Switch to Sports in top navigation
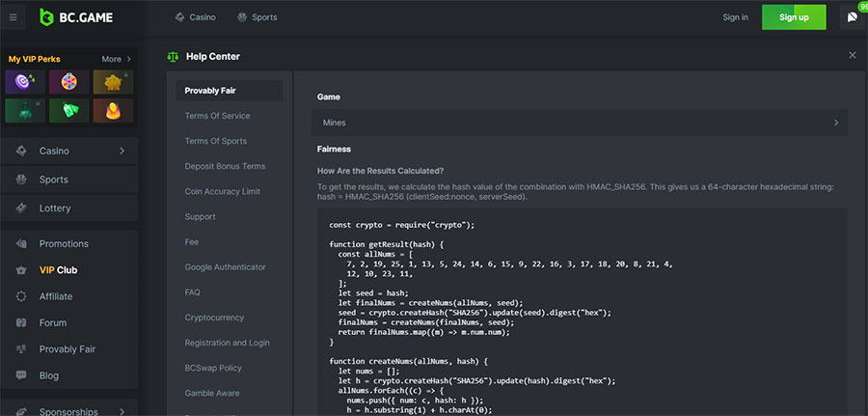Image resolution: width=868 pixels, height=416 pixels. [x=257, y=17]
